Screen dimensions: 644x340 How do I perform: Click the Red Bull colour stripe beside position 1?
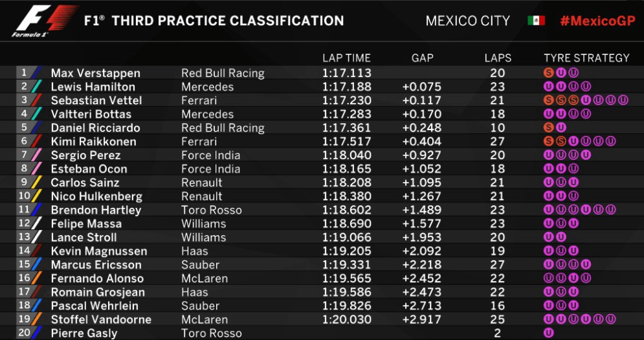37,73
